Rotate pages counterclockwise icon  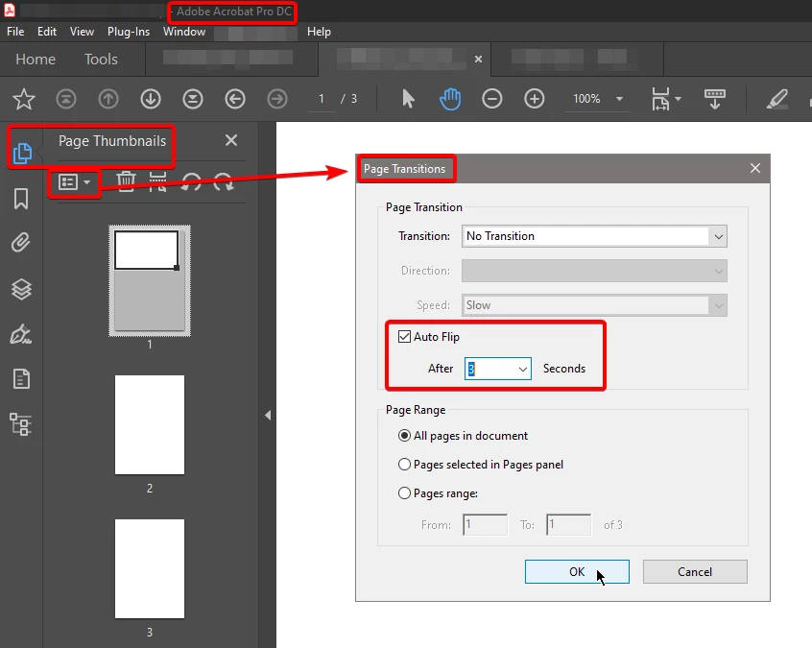(x=191, y=181)
